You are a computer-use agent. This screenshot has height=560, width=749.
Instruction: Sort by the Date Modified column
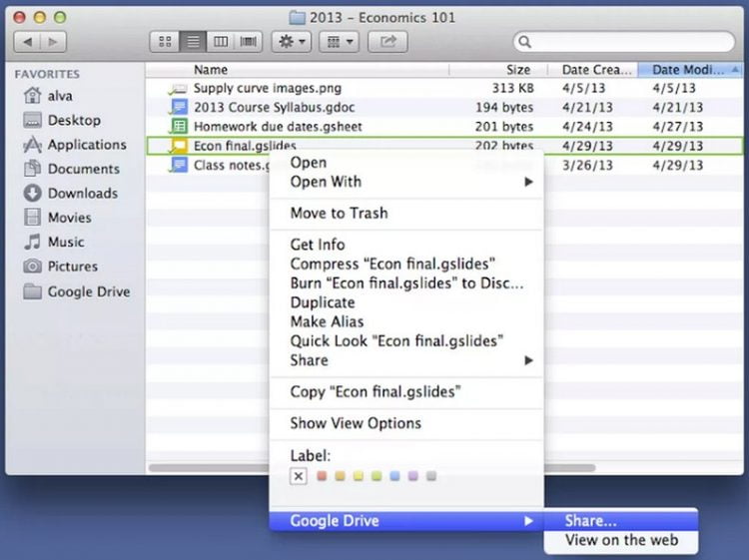(x=691, y=70)
